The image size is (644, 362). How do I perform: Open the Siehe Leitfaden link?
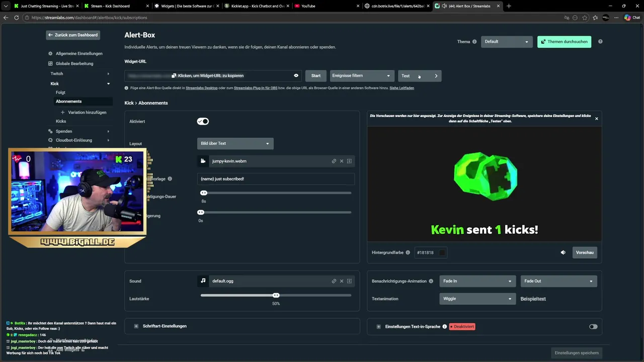pos(401,88)
